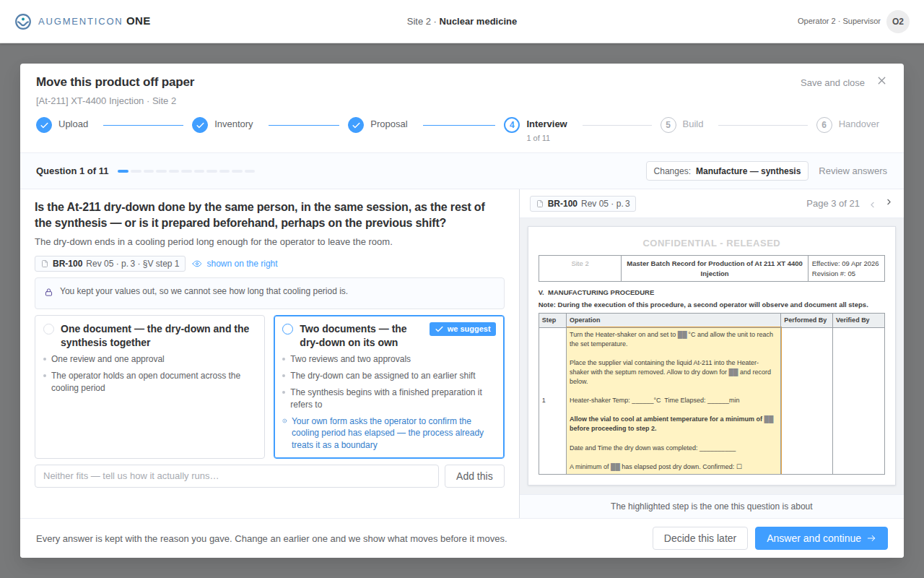Click the Proposal step label
Image resolution: width=924 pixels, height=578 pixels.
[x=389, y=124]
